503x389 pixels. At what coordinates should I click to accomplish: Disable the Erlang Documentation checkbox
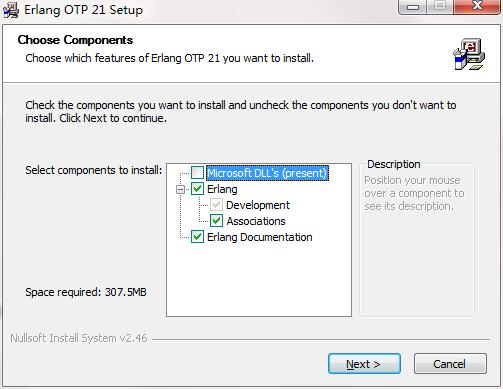click(197, 237)
